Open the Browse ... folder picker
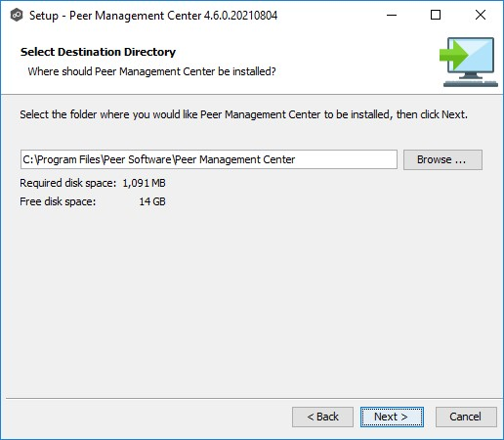The width and height of the screenshot is (504, 440). [x=442, y=159]
